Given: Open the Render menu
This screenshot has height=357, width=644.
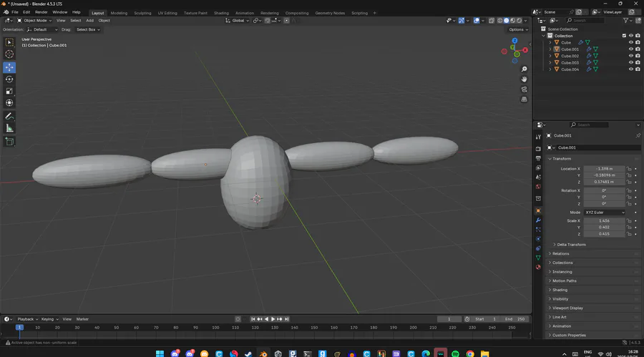Looking at the screenshot, I should [x=41, y=12].
